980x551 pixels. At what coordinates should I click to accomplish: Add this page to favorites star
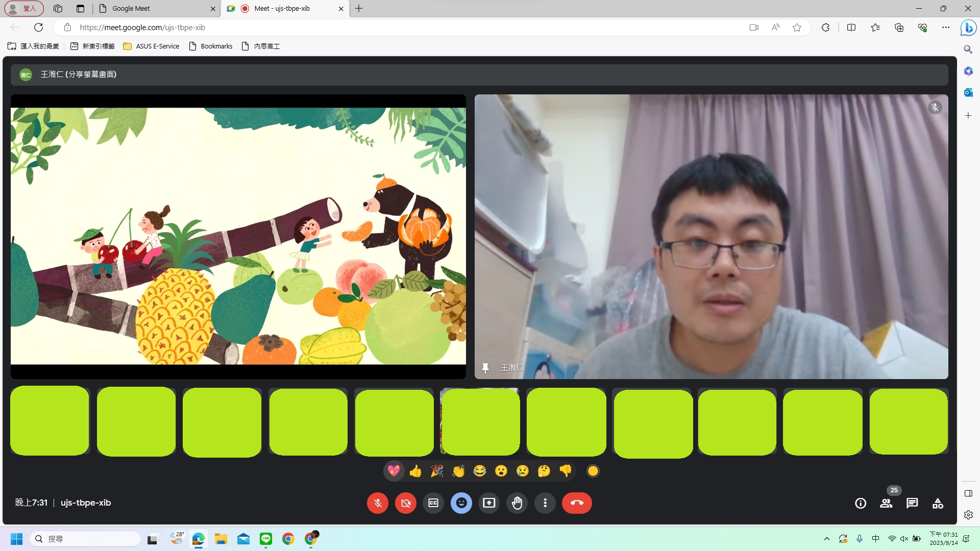797,28
